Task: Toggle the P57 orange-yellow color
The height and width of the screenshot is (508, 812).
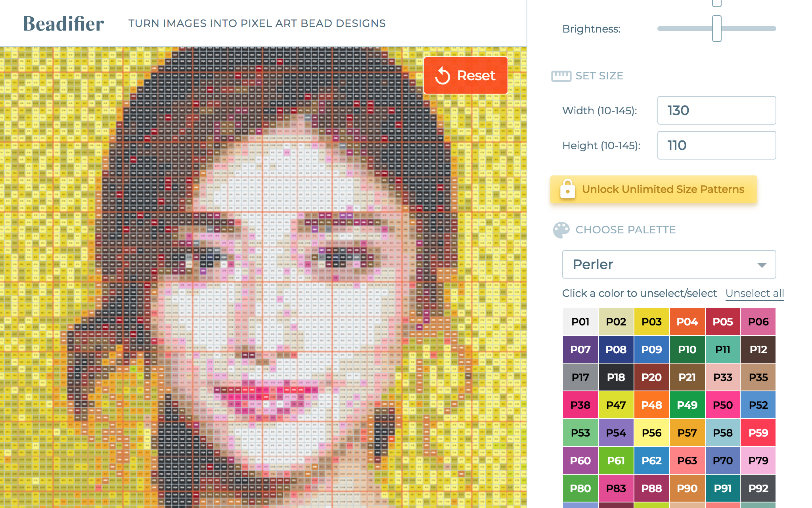Action: coord(687,433)
